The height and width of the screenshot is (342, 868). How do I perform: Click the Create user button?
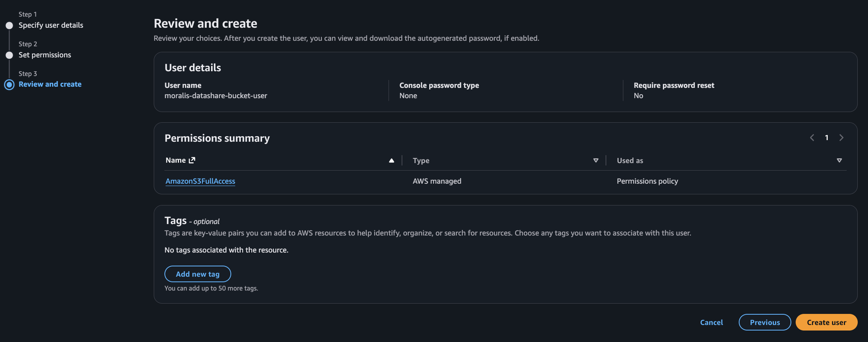[826, 322]
